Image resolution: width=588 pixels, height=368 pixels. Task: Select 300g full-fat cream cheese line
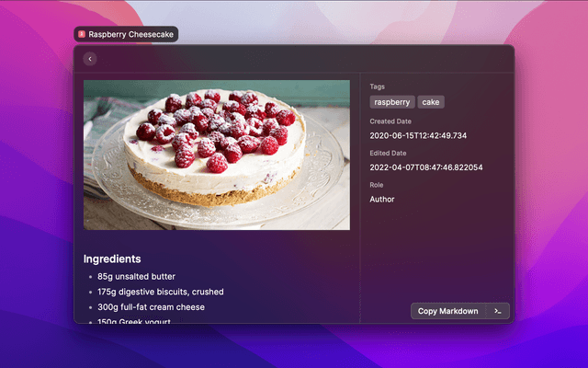click(151, 307)
